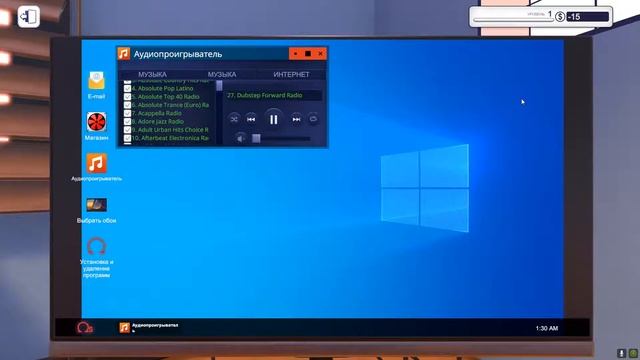The height and width of the screenshot is (360, 640).
Task: Click the -15 money balance display
Action: pyautogui.click(x=587, y=17)
